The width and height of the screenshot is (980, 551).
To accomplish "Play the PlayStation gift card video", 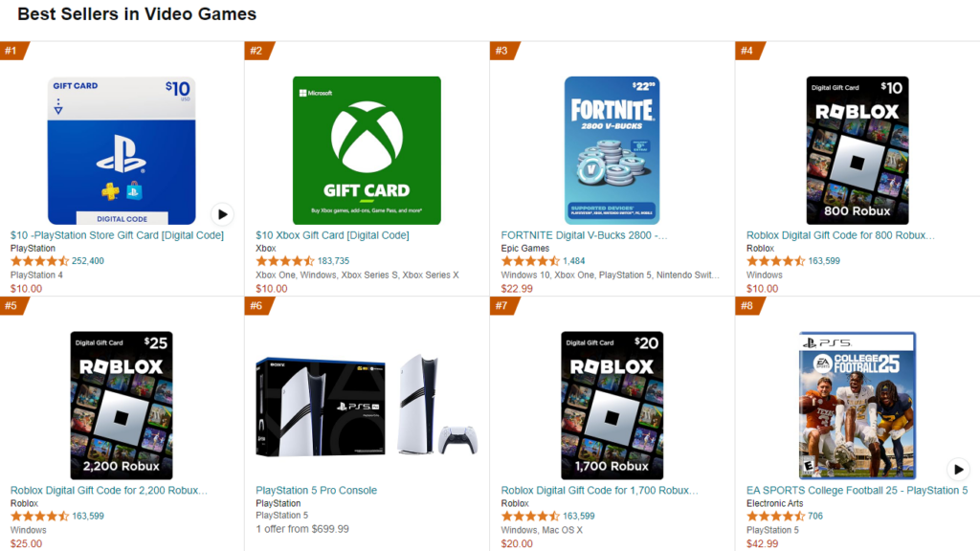I will pos(222,214).
